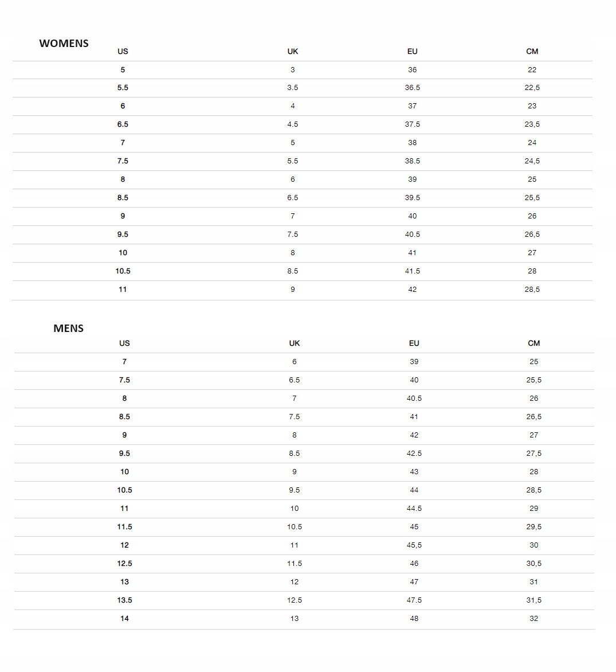This screenshot has width=616, height=672.
Task: Click CM column header in mens table
Action: coord(533,343)
